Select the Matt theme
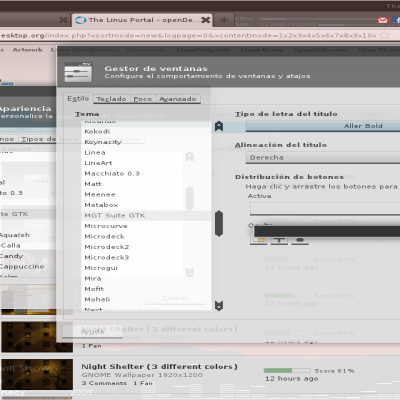400x400 pixels. 147,184
